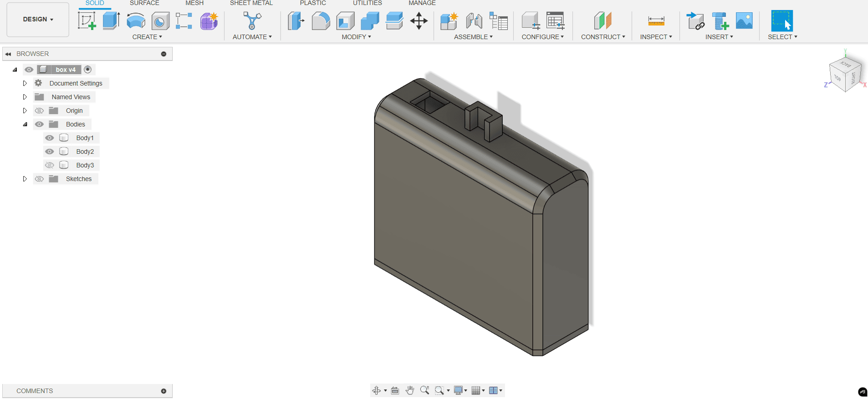Hide Body1 using its eye icon
This screenshot has width=868, height=399.
coord(50,138)
